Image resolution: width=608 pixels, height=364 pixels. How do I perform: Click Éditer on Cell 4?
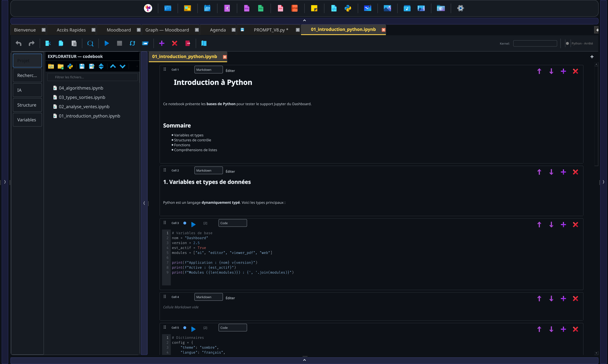[230, 298]
